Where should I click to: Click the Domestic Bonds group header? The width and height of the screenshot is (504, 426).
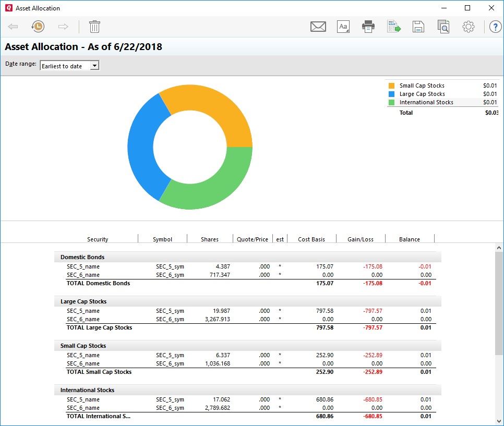coord(82,257)
